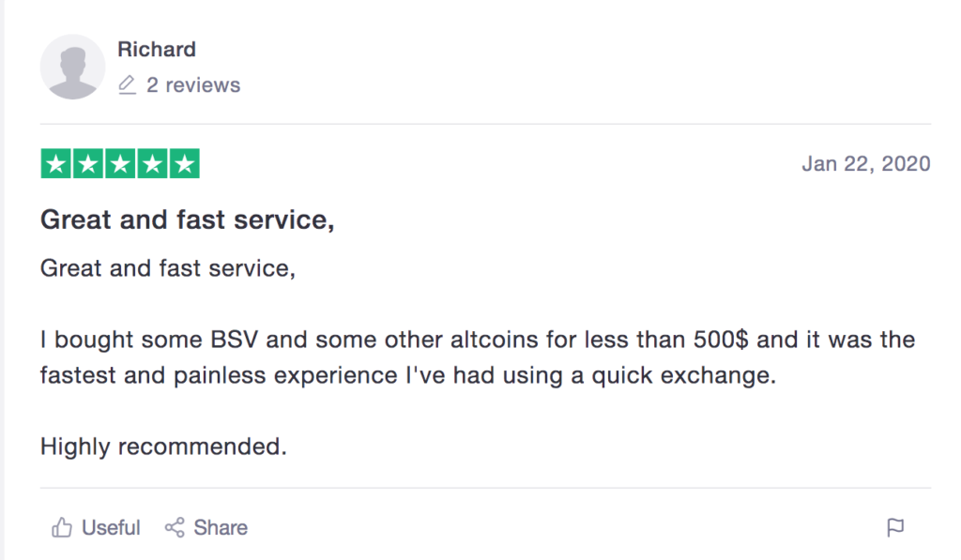Report the review with the flag icon
Screen dimensions: 961x560
coord(895,527)
